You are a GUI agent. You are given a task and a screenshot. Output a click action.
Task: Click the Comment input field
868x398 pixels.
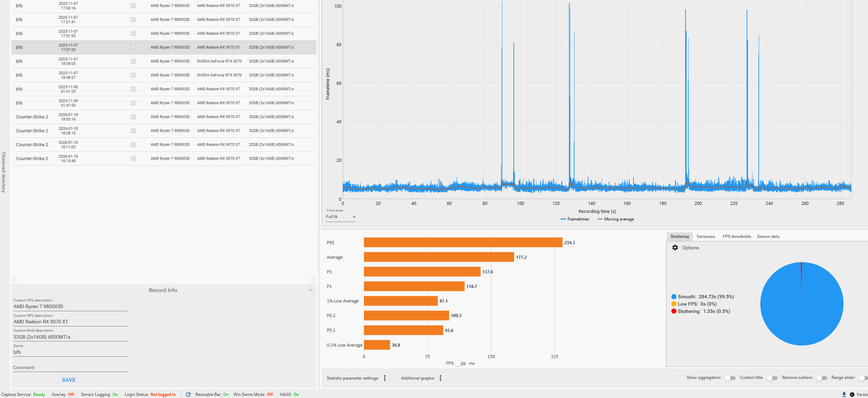tap(70, 368)
